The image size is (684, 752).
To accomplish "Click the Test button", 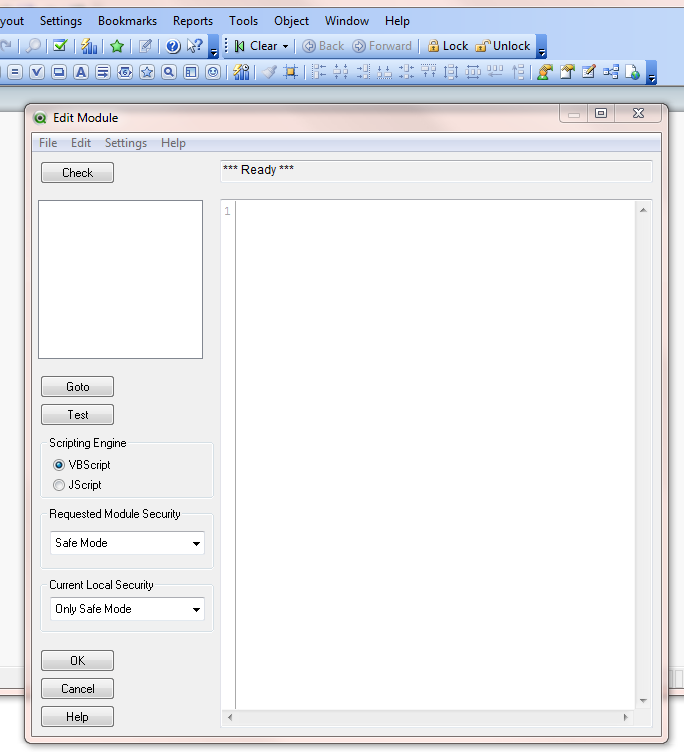I will tap(77, 414).
